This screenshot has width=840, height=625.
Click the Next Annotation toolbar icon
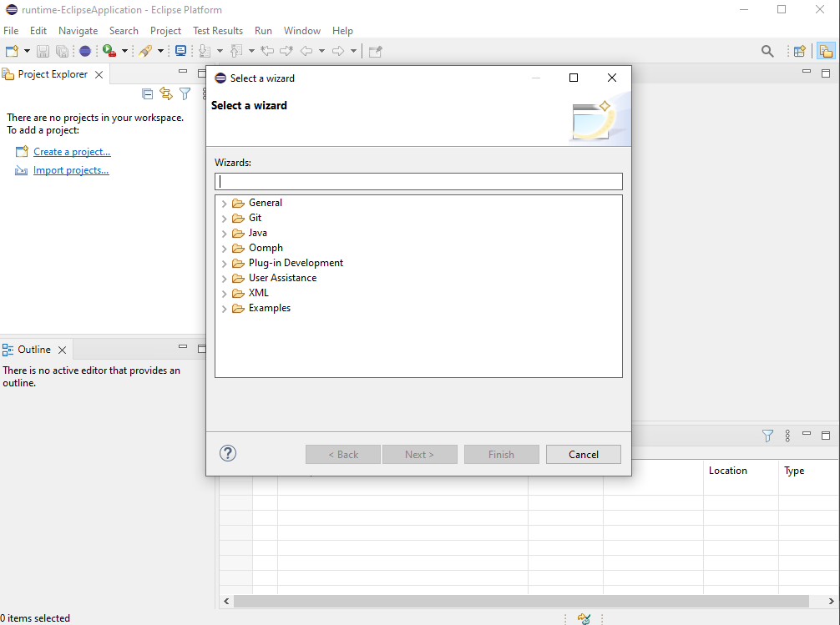point(204,51)
